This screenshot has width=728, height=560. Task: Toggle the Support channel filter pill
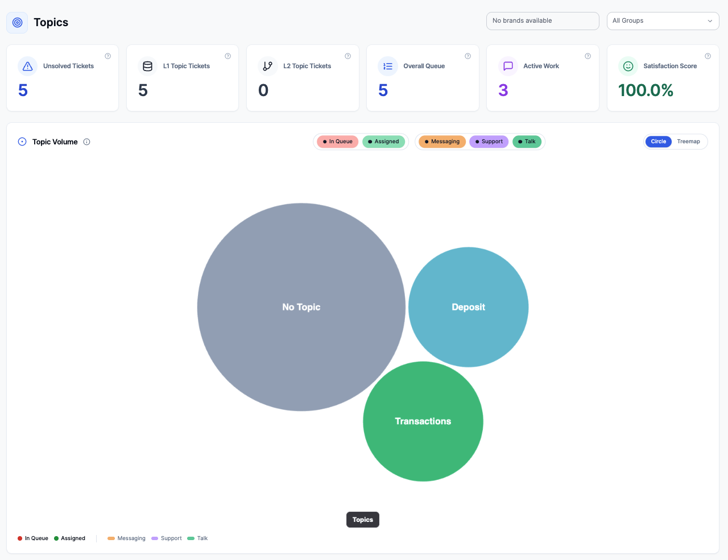(x=489, y=142)
